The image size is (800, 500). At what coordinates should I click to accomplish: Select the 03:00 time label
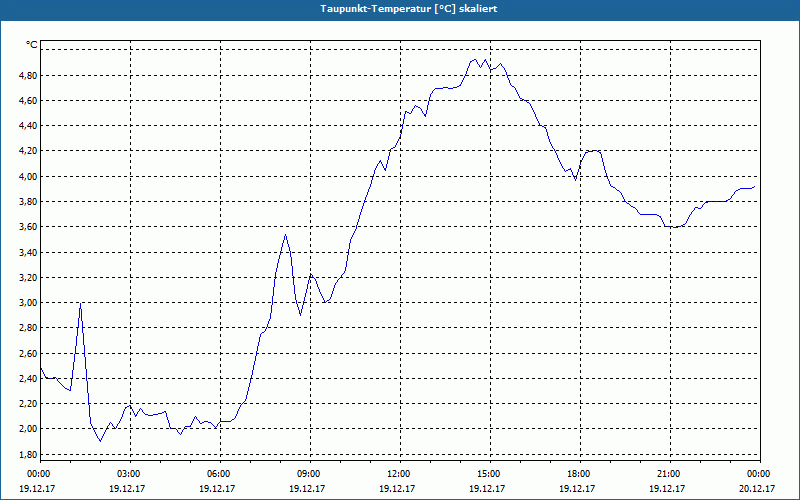(130, 474)
